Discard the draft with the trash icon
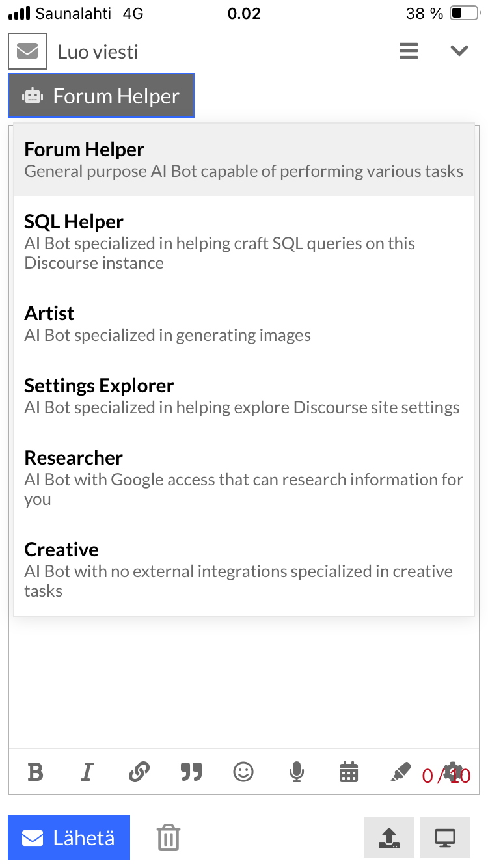This screenshot has height=868, width=488. [169, 837]
